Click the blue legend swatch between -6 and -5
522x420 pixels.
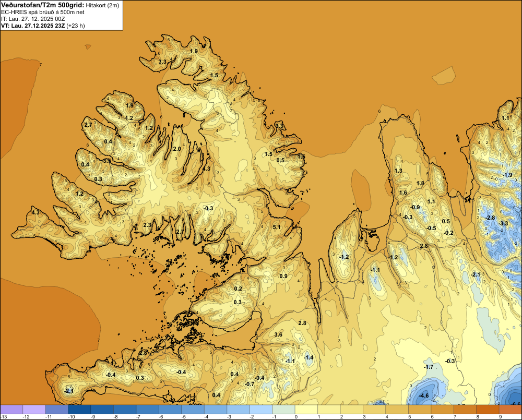click(170, 409)
